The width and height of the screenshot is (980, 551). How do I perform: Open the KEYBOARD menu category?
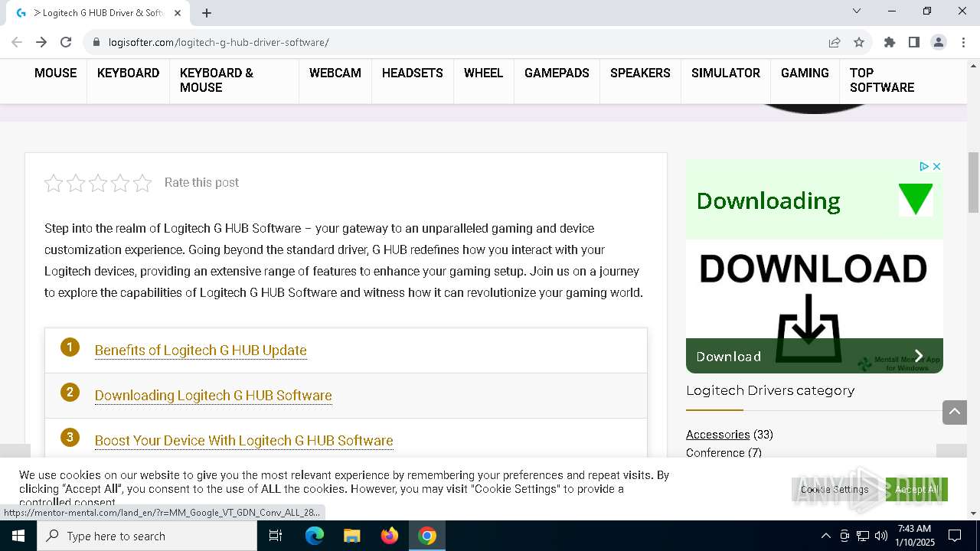128,73
